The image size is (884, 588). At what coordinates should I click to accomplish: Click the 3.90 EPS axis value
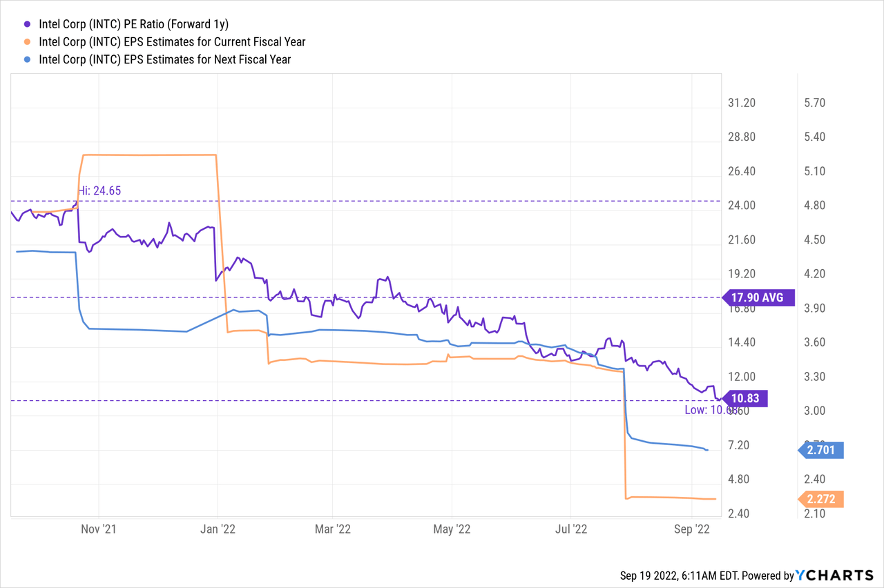click(816, 308)
